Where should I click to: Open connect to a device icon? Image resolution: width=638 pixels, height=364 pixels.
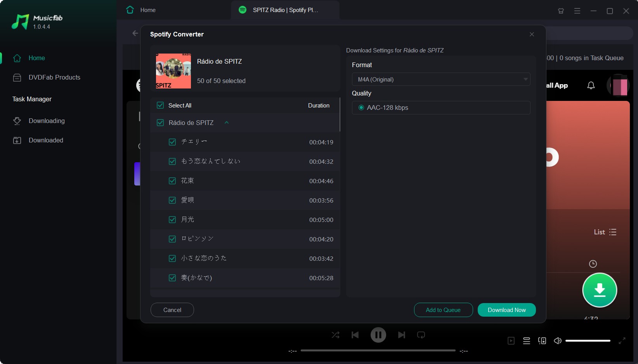click(542, 341)
